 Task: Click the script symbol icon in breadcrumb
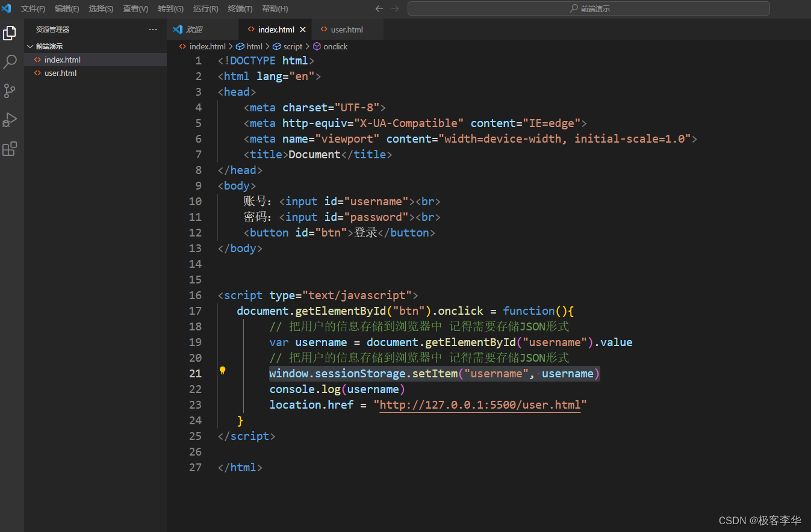pyautogui.click(x=277, y=46)
